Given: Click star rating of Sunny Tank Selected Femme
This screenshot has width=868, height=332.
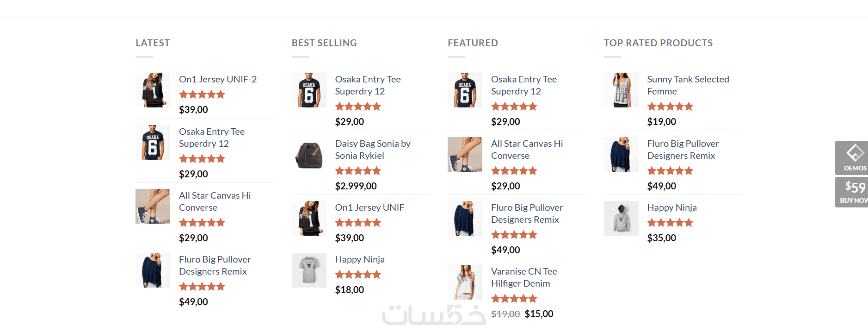Looking at the screenshot, I should coord(670,106).
